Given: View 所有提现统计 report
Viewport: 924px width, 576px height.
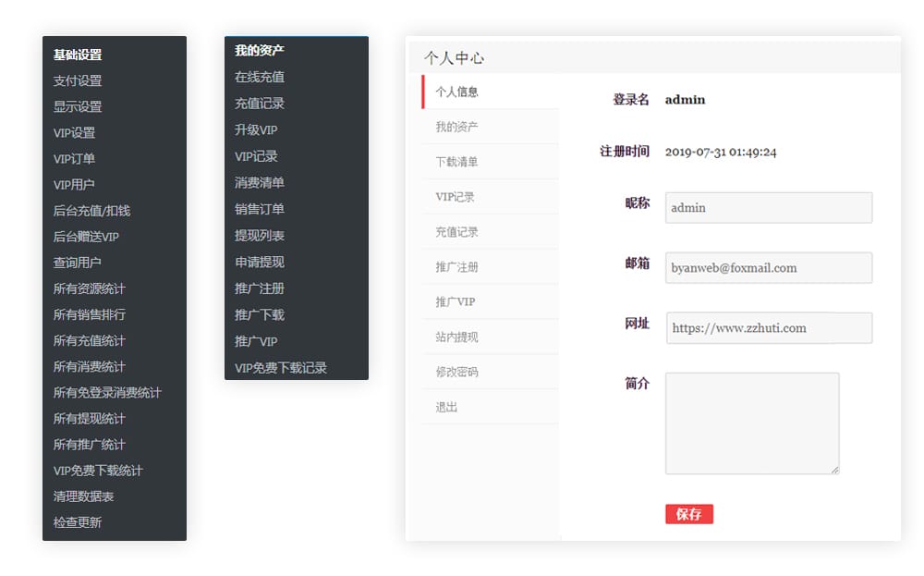Looking at the screenshot, I should click(87, 418).
